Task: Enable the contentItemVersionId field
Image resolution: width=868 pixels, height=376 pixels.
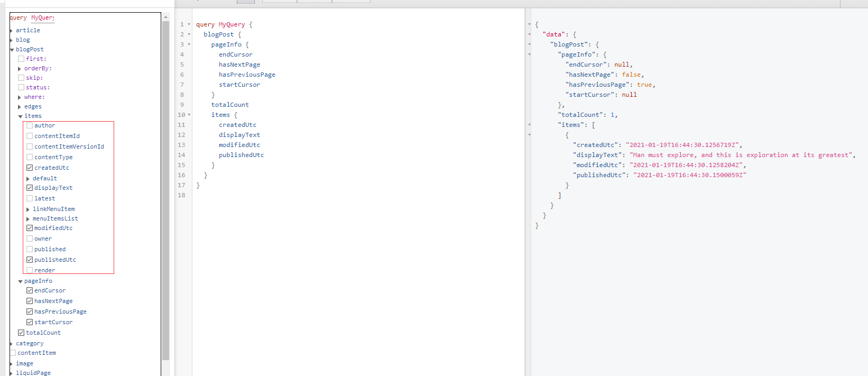Action: pyautogui.click(x=30, y=146)
